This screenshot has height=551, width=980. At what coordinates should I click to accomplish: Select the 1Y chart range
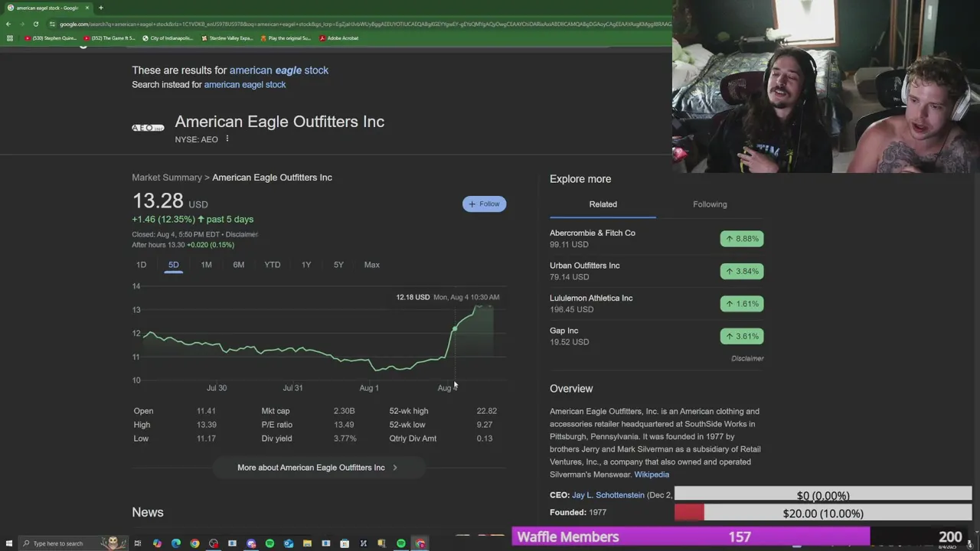[306, 265]
